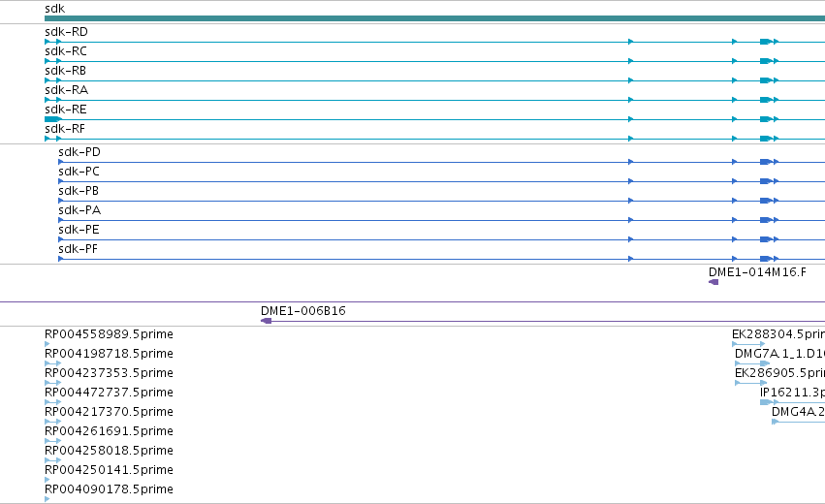The image size is (825, 504).
Task: Click the alignment glyph under RP004261691.5prime
Action: [53, 441]
